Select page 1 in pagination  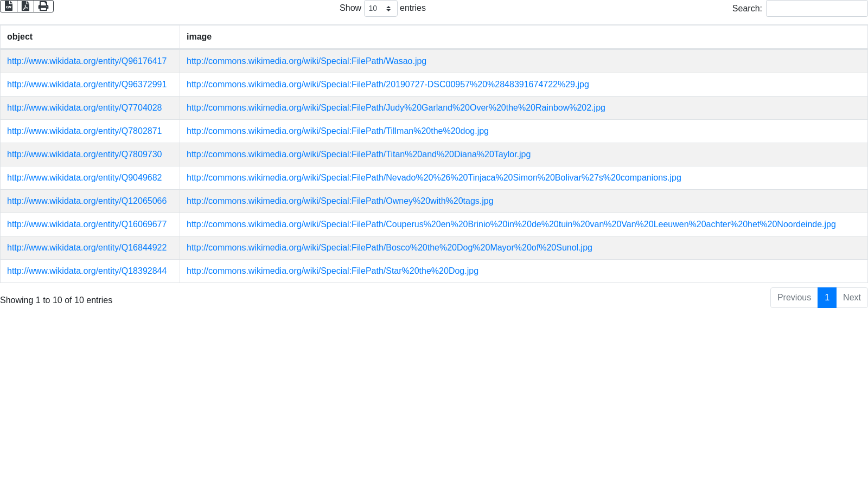click(x=827, y=298)
